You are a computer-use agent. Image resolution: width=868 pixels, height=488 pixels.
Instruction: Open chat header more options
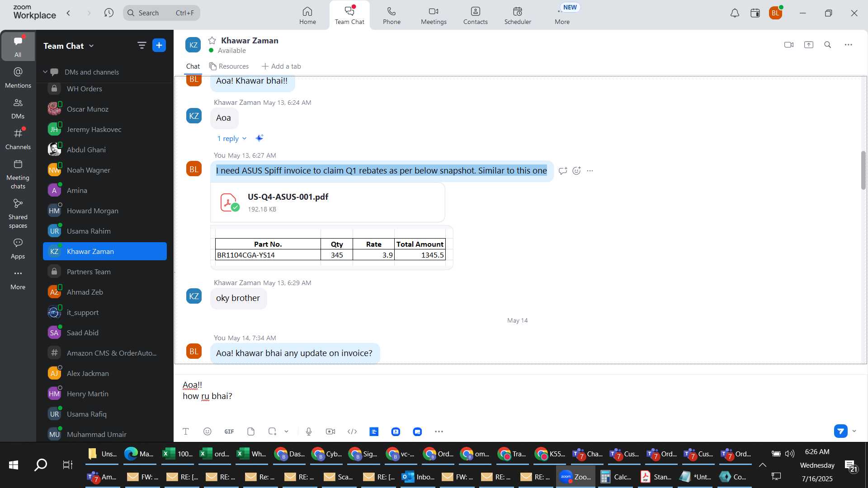pos(849,45)
